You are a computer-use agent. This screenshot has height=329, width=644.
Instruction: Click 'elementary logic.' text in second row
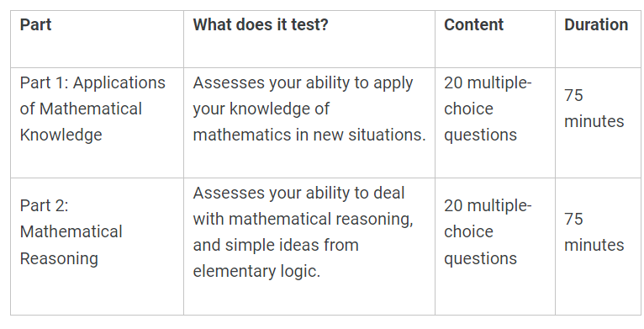coord(256,272)
